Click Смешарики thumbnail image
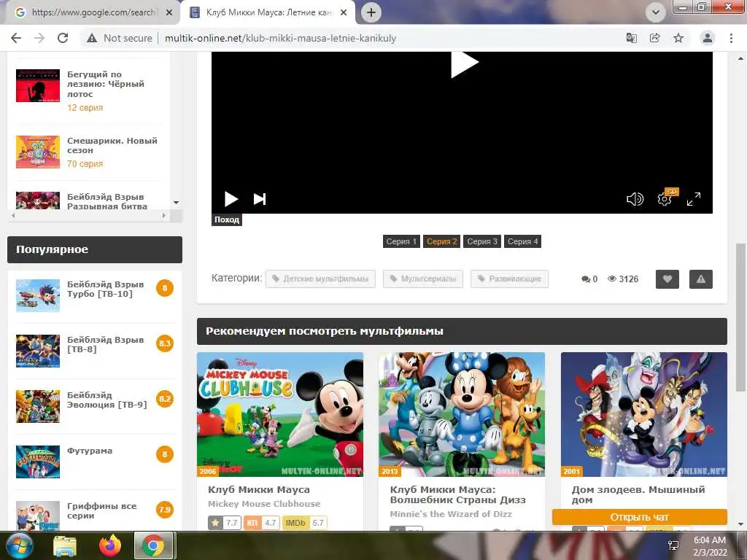 tap(38, 152)
